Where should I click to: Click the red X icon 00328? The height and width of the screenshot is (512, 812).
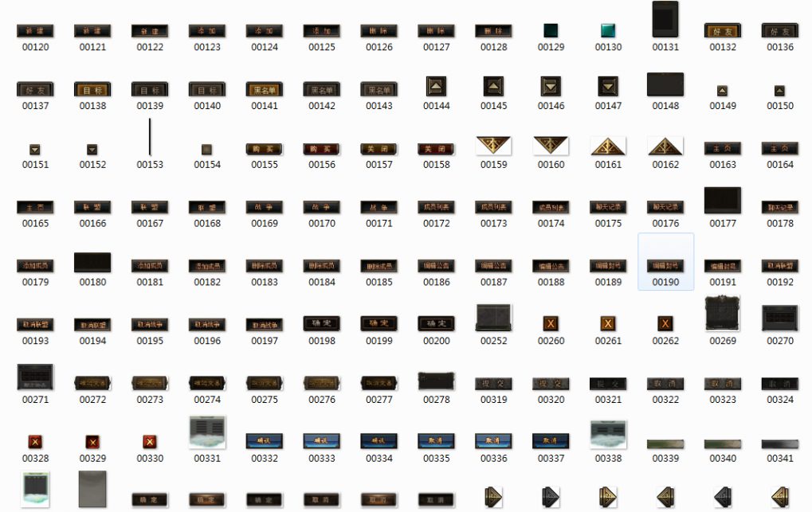pos(35,442)
